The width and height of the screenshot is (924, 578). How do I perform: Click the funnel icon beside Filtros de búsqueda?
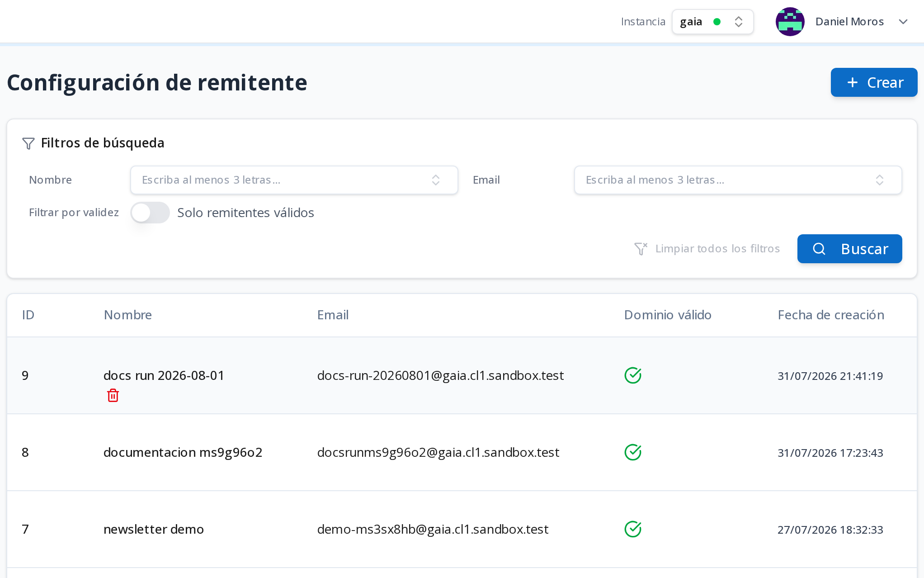(x=28, y=143)
